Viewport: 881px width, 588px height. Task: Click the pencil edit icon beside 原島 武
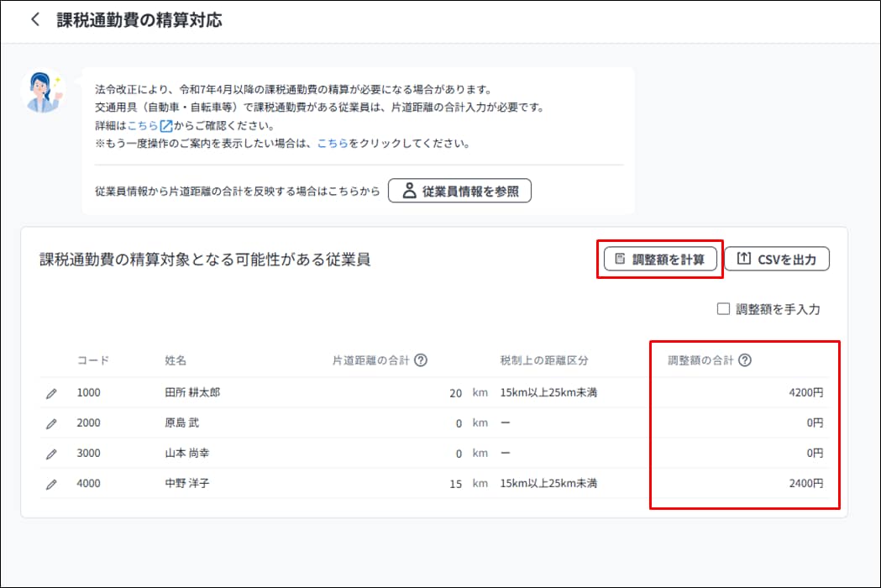(x=50, y=423)
